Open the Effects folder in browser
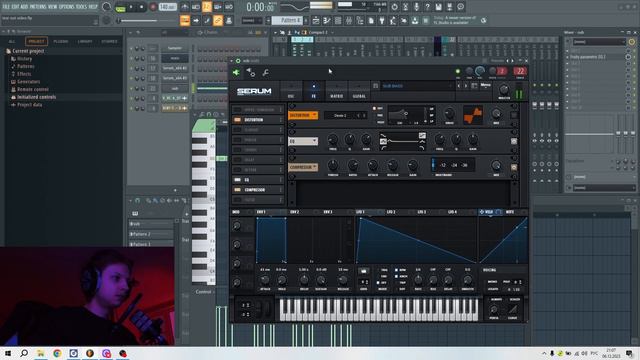 (x=24, y=74)
